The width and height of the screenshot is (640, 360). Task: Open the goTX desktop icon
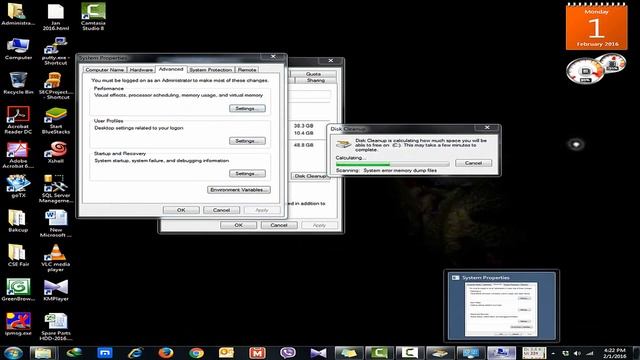click(18, 186)
